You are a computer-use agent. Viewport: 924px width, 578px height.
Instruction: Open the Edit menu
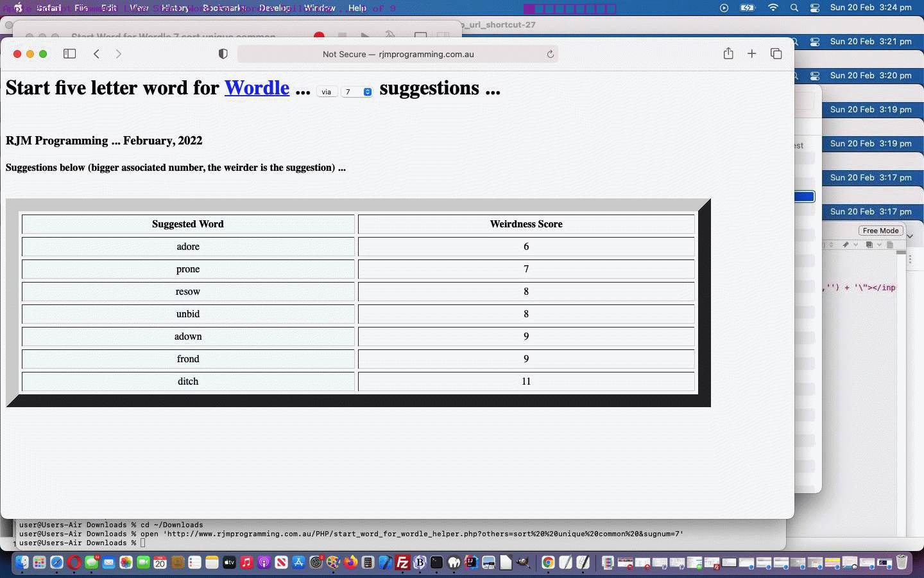pyautogui.click(x=109, y=8)
